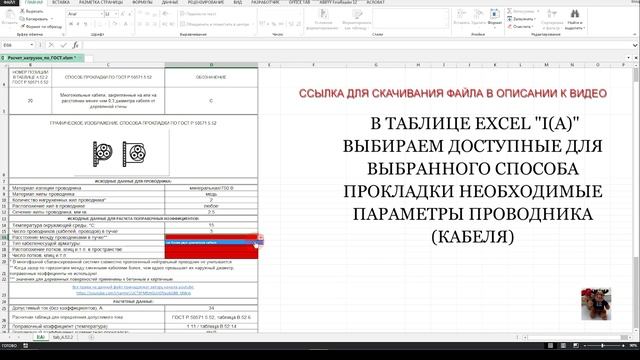The image size is (640, 360).
Task: Click the Format Painter (Формат по образцу) button
Action: pos(42,27)
